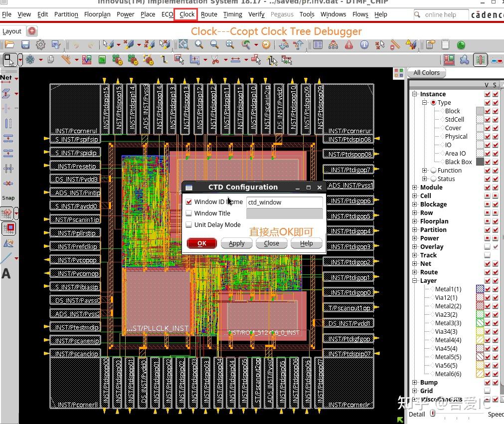This screenshot has width=504, height=424.
Task: Click the Window ID Name text field
Action: click(x=284, y=202)
